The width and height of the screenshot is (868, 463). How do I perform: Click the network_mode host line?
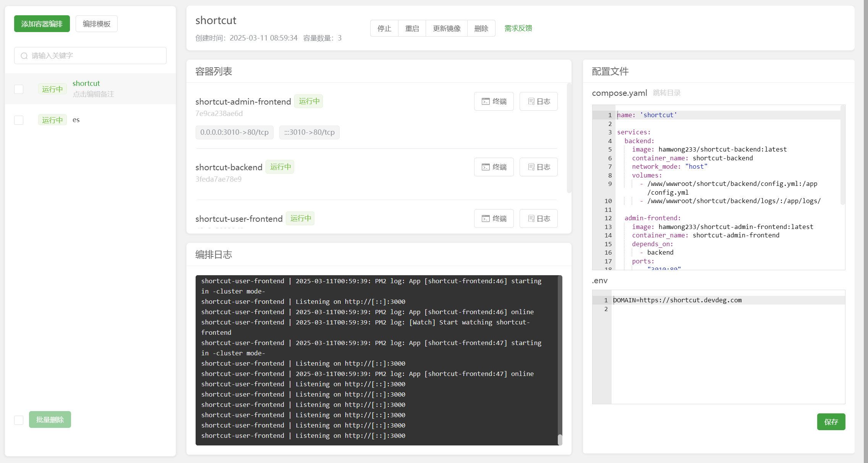669,166
